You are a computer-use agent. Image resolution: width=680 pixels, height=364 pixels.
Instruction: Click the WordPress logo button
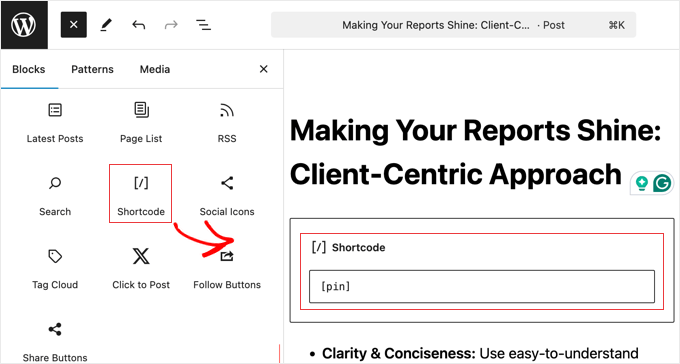[24, 25]
